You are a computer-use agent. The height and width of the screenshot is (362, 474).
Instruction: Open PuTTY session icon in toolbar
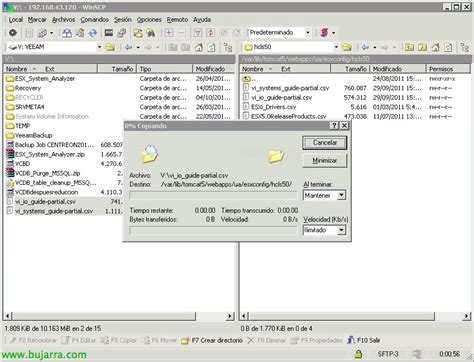click(x=122, y=33)
